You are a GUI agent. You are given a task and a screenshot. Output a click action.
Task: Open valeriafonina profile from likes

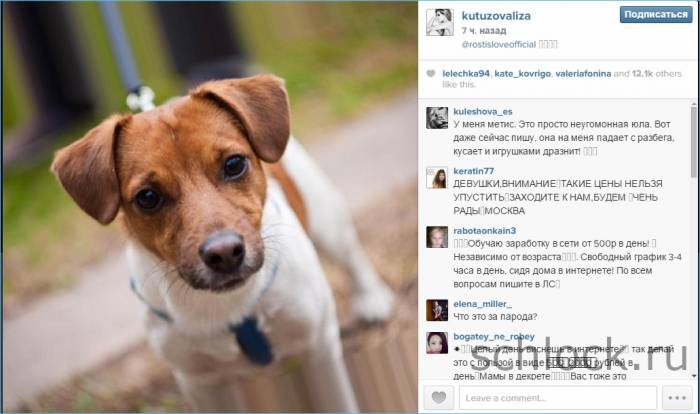click(583, 74)
